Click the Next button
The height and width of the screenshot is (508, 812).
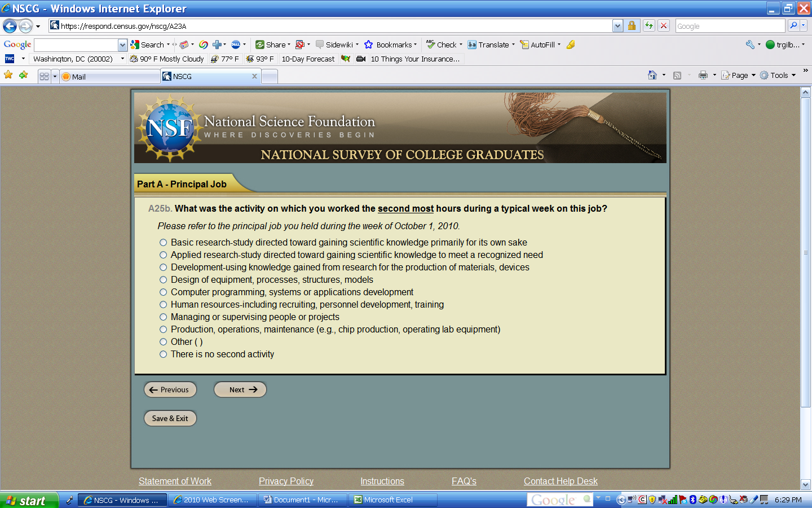[x=240, y=389]
